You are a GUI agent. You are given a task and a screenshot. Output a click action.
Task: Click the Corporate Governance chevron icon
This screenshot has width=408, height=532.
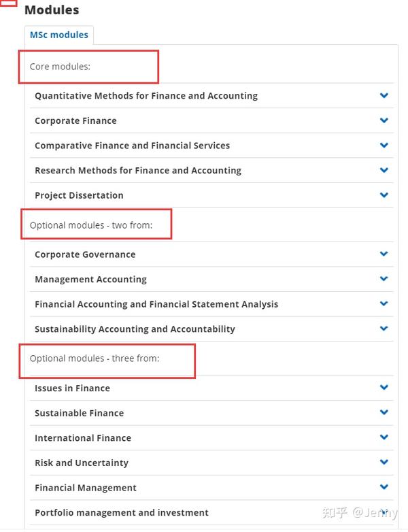click(x=384, y=254)
